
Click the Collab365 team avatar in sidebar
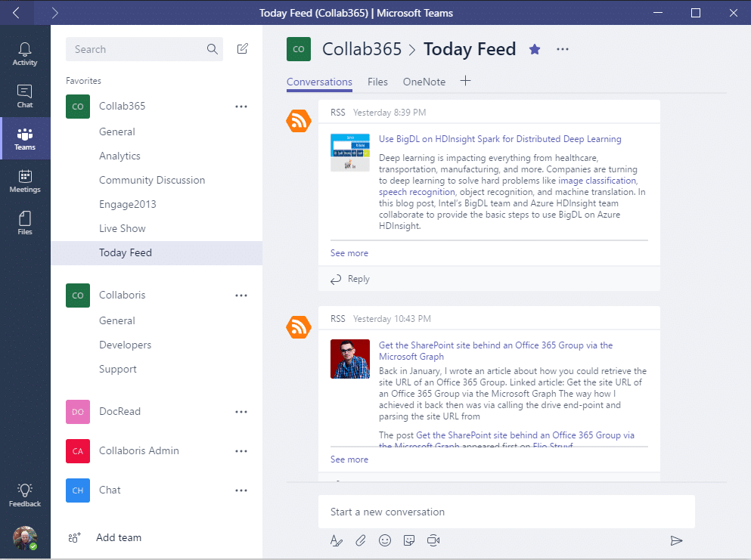click(78, 107)
